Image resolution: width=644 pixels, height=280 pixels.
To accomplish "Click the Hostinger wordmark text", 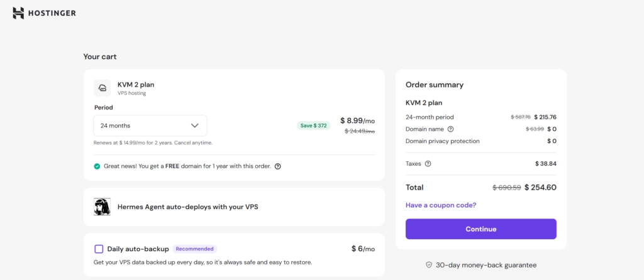I will point(52,13).
